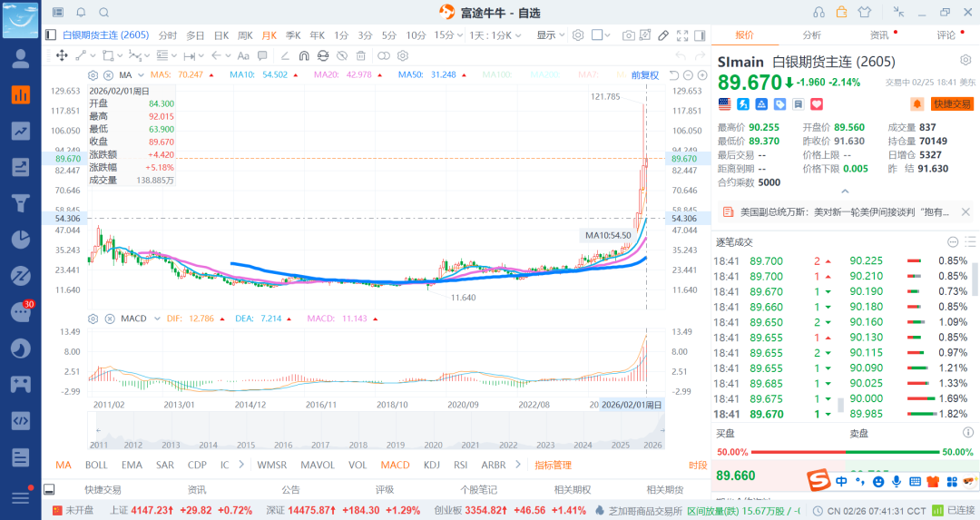Toggle the layout list icon in title bar
This screenshot has width=980, height=520.
pos(57,13)
